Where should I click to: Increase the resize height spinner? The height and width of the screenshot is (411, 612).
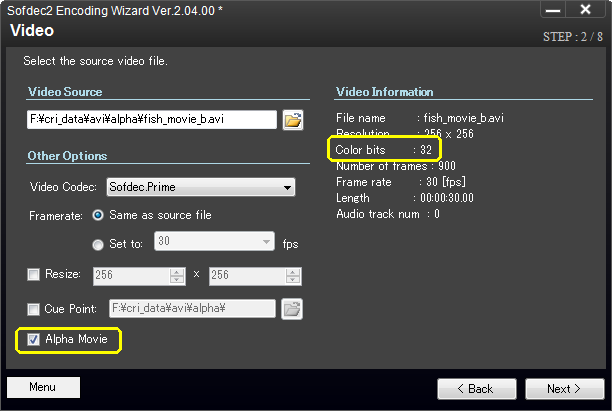point(293,272)
